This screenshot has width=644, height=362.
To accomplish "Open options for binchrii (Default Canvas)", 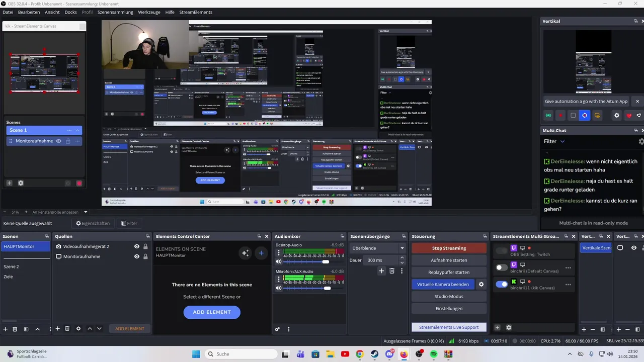I will coord(568,268).
